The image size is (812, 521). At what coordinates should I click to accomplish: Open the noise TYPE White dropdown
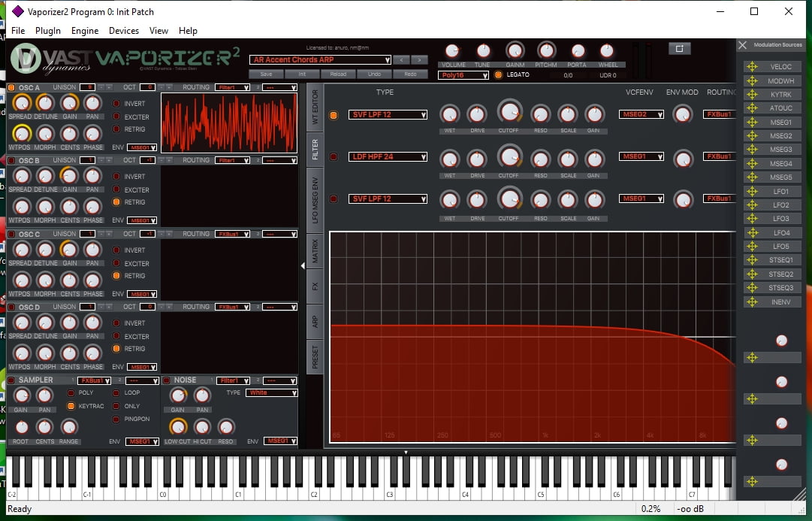[x=271, y=393]
